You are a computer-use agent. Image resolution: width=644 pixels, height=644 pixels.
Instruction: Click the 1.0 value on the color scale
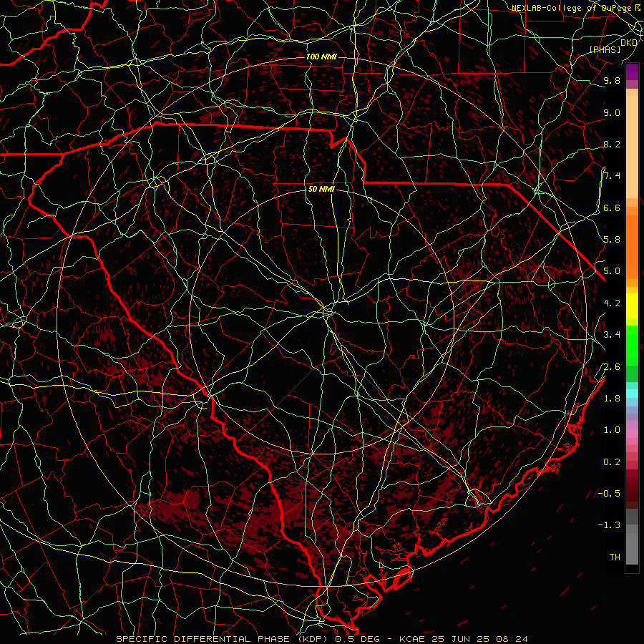click(x=612, y=430)
